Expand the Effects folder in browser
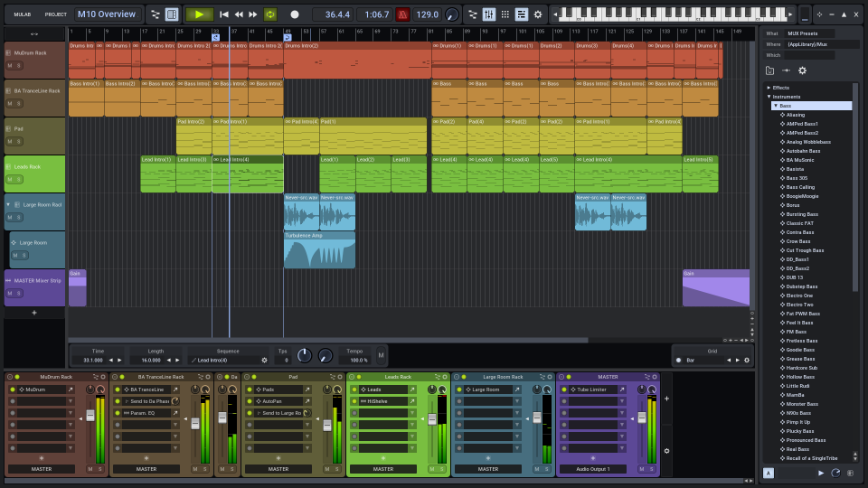 769,88
